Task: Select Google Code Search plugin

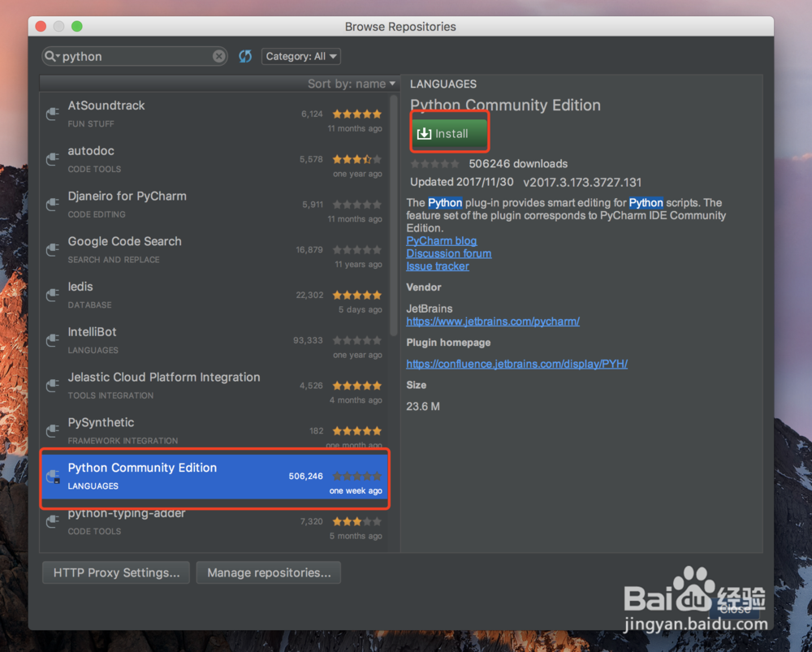Action: (214, 249)
